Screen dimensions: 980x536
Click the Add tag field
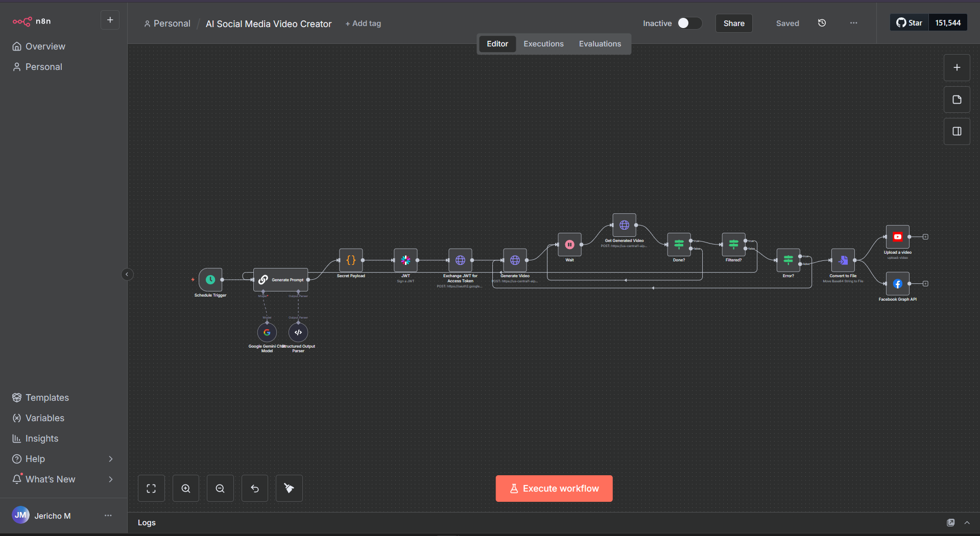point(363,23)
